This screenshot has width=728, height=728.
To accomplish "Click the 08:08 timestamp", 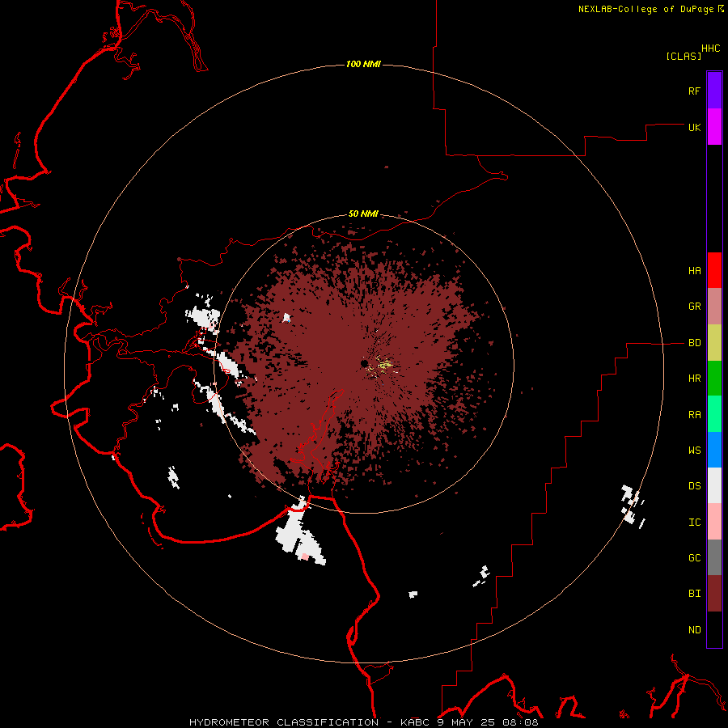I will pos(522,722).
